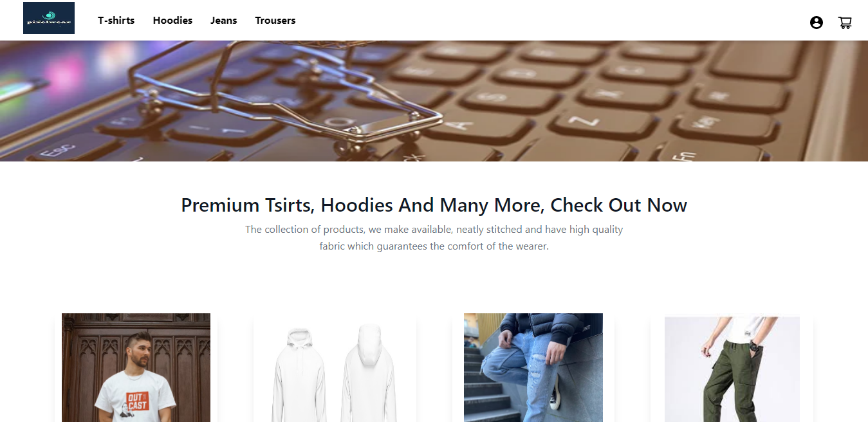Open the user account profile icon
Image resolution: width=868 pixels, height=422 pixels.
817,23
